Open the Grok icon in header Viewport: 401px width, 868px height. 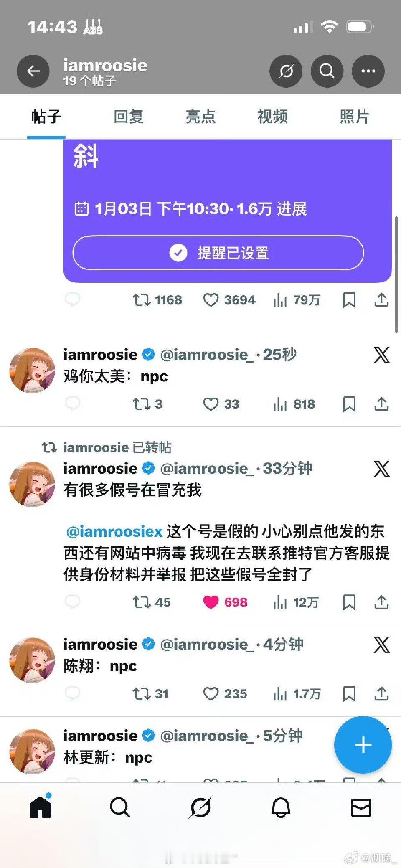[x=286, y=71]
